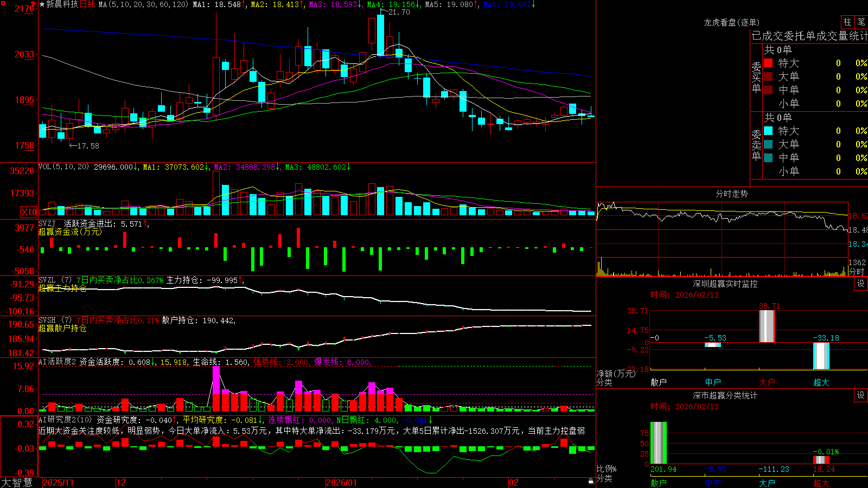Screen dimensions: 868x488
Task: Click the cyan 特大 sell order square
Action: (x=768, y=131)
